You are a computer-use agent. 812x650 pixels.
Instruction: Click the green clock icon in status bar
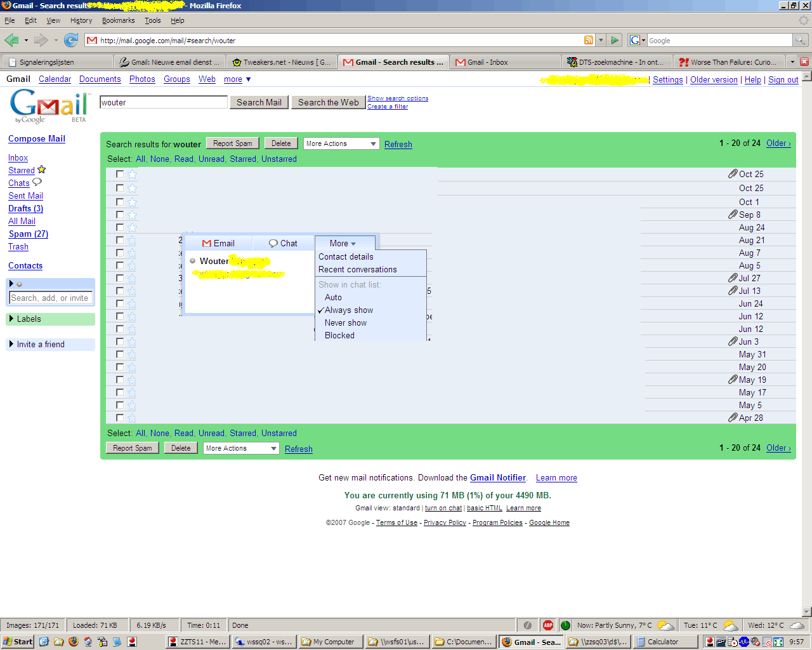(x=565, y=625)
